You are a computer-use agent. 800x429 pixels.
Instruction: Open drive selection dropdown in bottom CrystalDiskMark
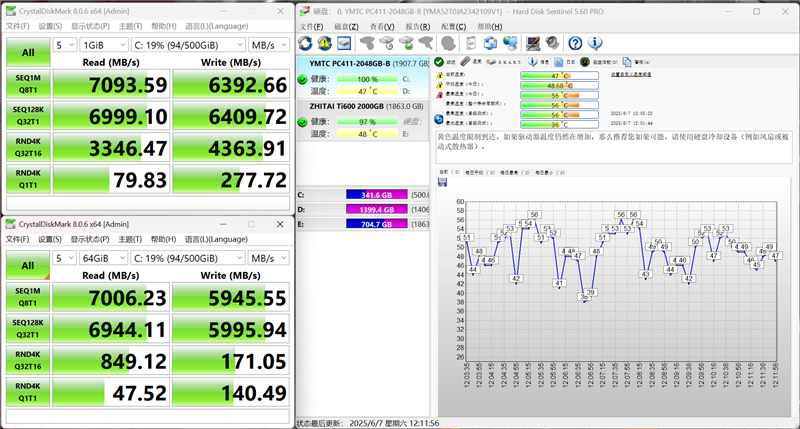pyautogui.click(x=188, y=258)
